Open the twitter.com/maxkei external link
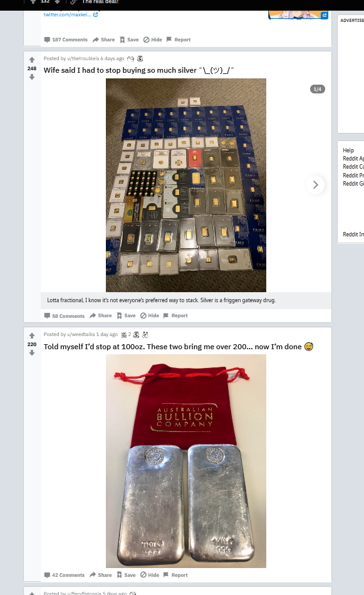Screen dimensions: 364x595 coord(71,14)
